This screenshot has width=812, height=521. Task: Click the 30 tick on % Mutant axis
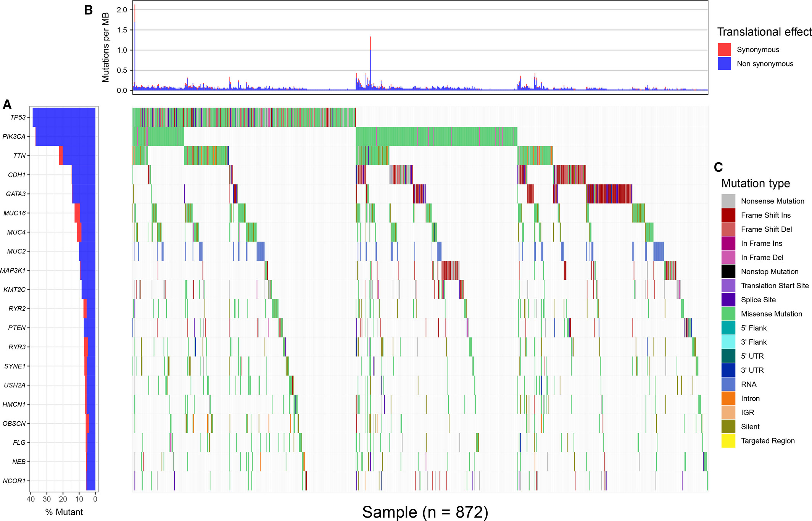47,499
